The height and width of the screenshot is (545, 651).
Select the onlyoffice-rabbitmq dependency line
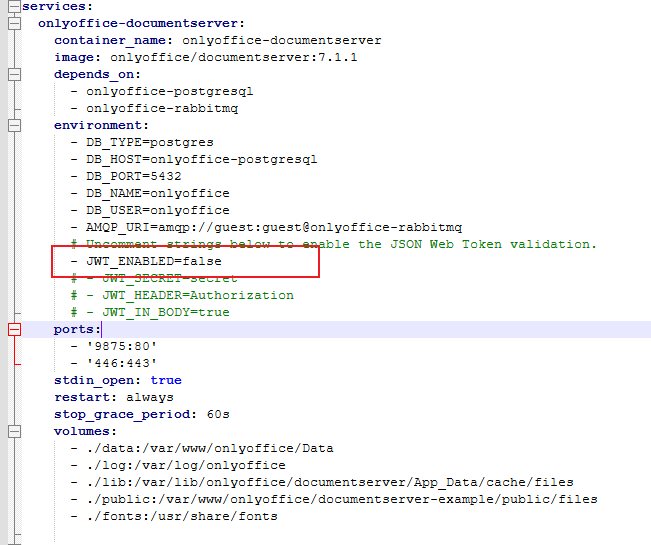[154, 109]
